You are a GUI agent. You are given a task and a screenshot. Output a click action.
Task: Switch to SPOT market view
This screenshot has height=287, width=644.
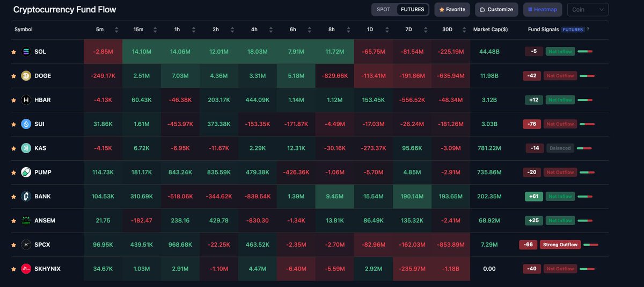tap(384, 10)
